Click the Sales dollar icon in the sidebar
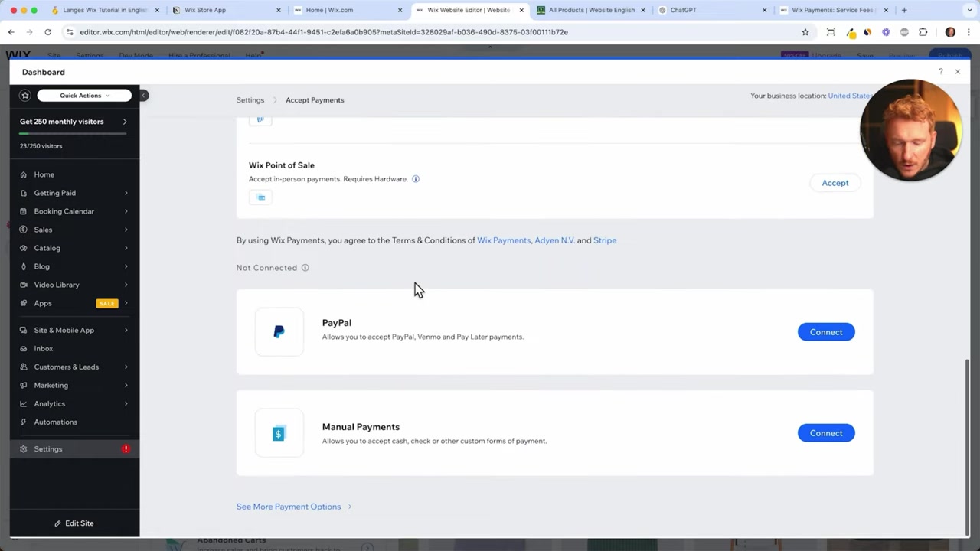980x551 pixels. point(24,230)
